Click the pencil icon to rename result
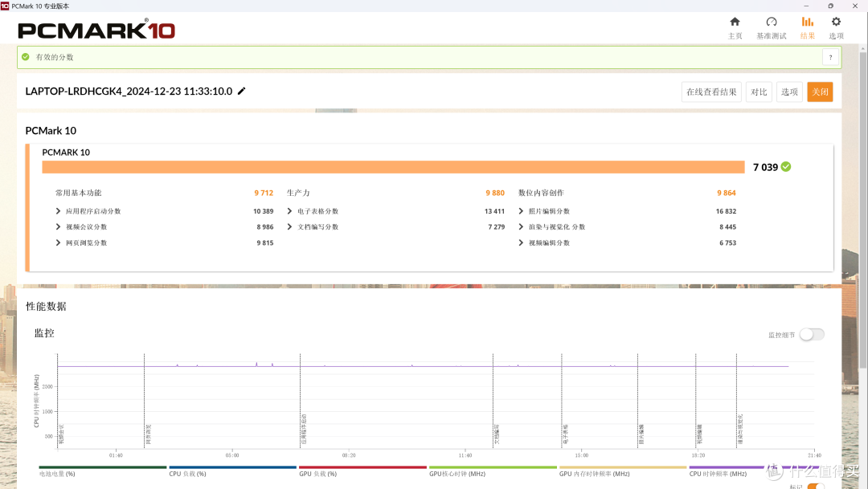868x489 pixels. 242,92
